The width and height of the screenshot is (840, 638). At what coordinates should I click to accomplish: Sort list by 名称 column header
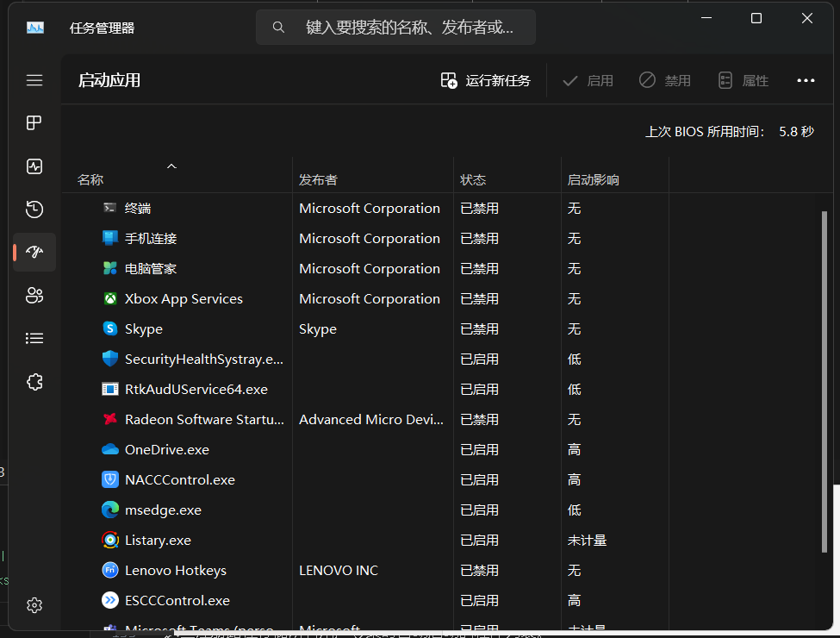tap(90, 180)
